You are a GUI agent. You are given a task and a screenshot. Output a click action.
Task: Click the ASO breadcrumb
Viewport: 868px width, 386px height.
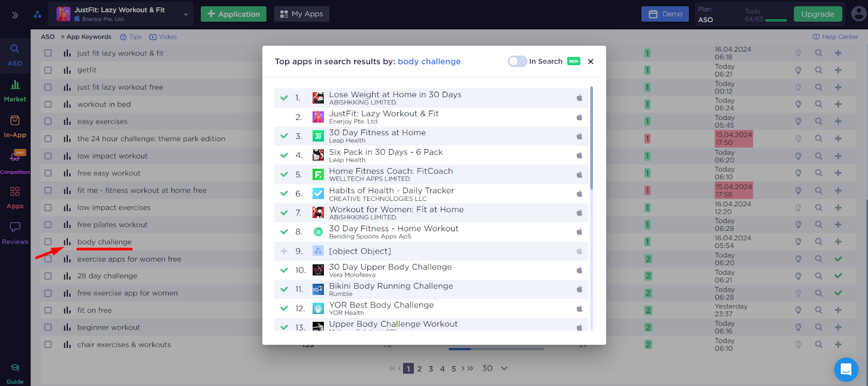pyautogui.click(x=48, y=37)
